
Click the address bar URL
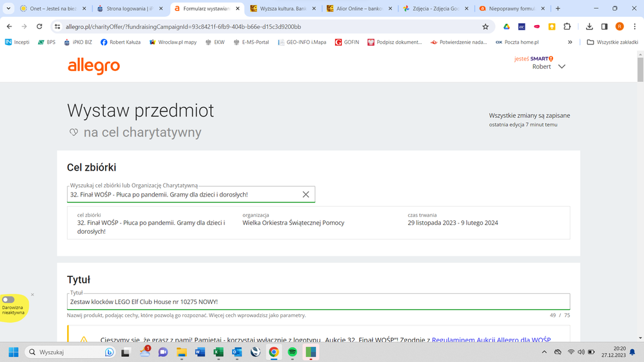pos(183,26)
